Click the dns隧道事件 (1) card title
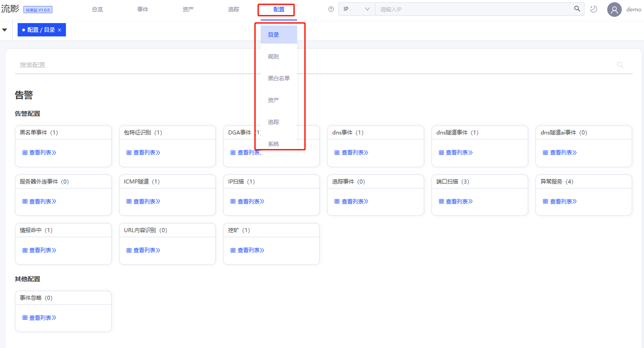644x348 pixels. point(457,133)
